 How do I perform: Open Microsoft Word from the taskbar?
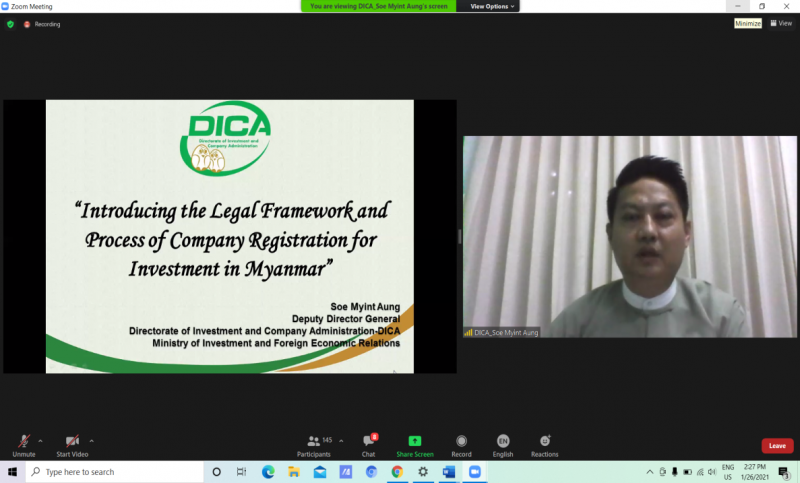[449, 472]
